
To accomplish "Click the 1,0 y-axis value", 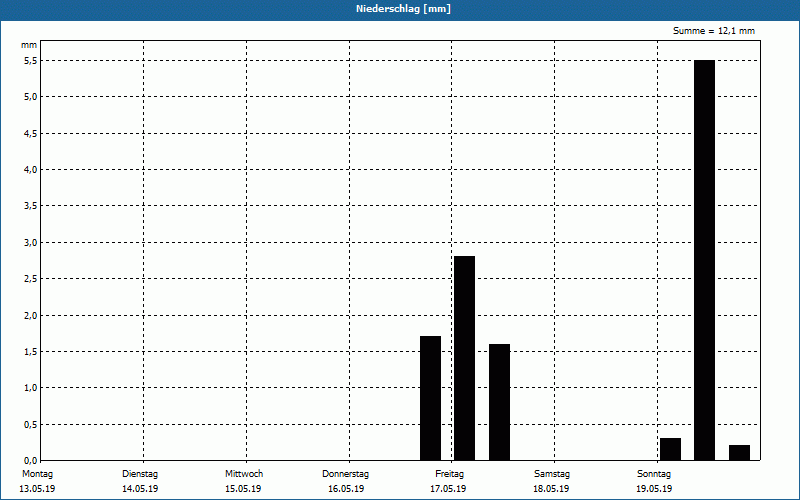I will point(31,388).
